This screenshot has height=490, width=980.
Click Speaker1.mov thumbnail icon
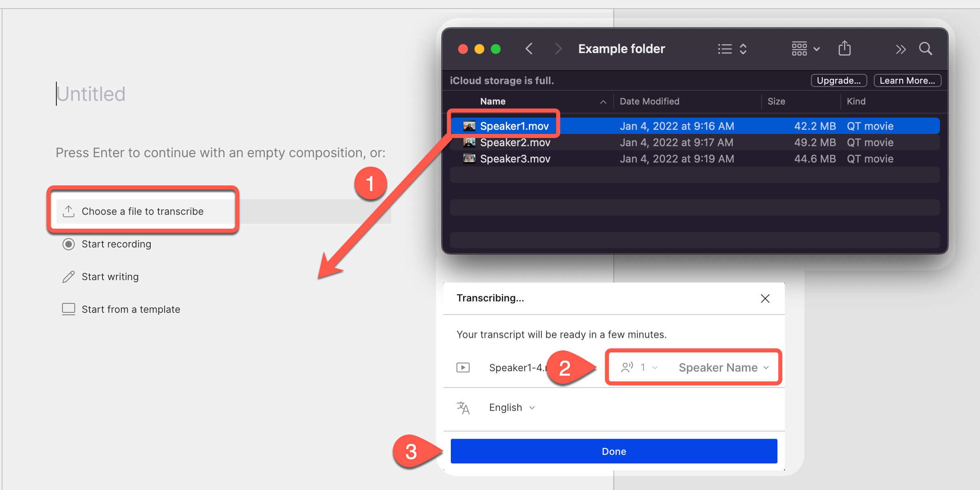point(469,126)
